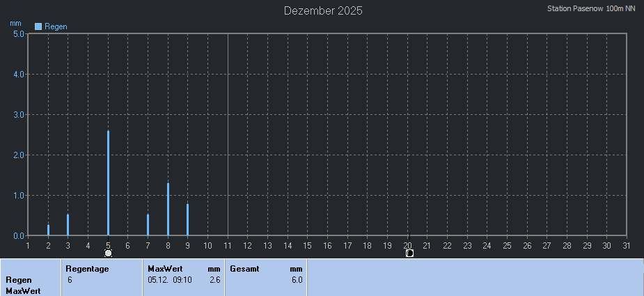Click day 31 on the x-axis

(x=627, y=244)
